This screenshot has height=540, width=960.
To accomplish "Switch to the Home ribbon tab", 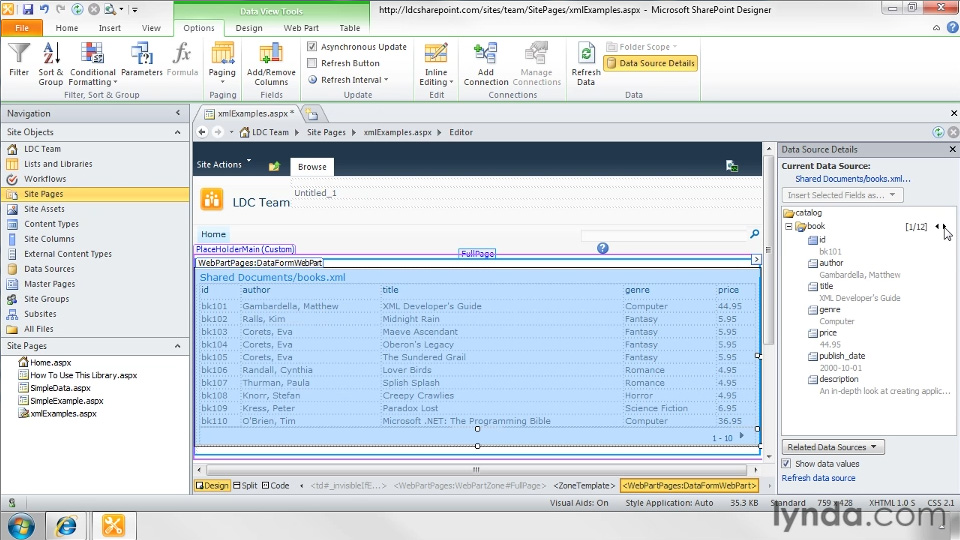I will tap(67, 28).
